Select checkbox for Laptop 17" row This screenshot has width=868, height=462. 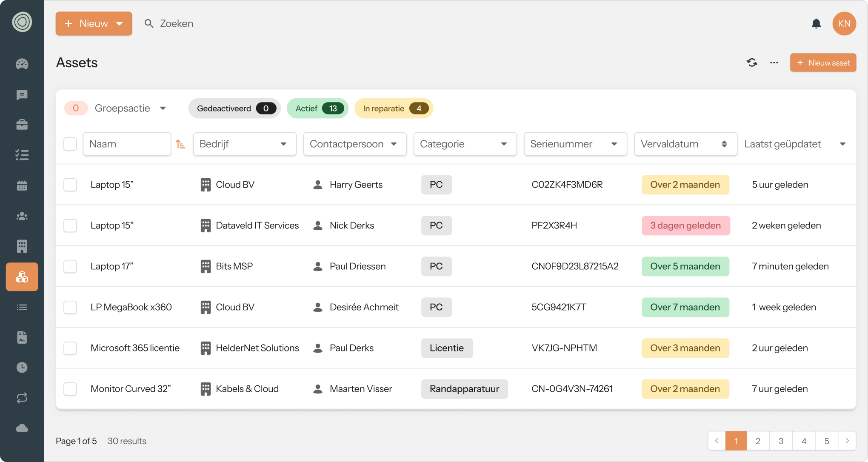pyautogui.click(x=70, y=267)
